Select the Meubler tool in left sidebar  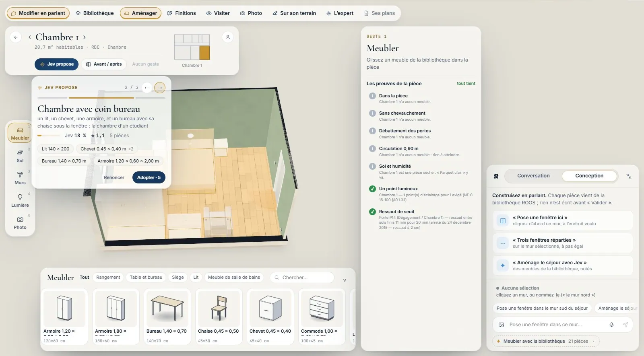click(20, 133)
